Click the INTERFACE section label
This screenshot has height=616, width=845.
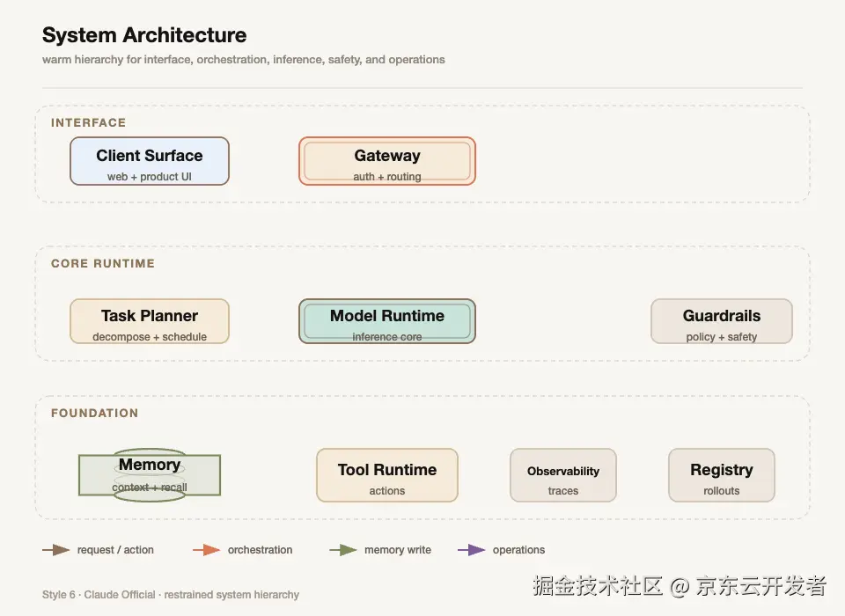click(88, 122)
